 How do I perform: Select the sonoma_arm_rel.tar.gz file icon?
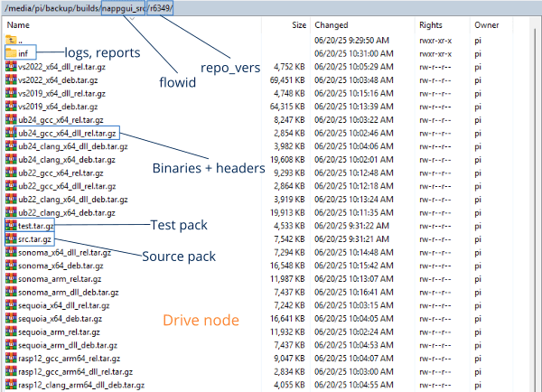click(11, 278)
